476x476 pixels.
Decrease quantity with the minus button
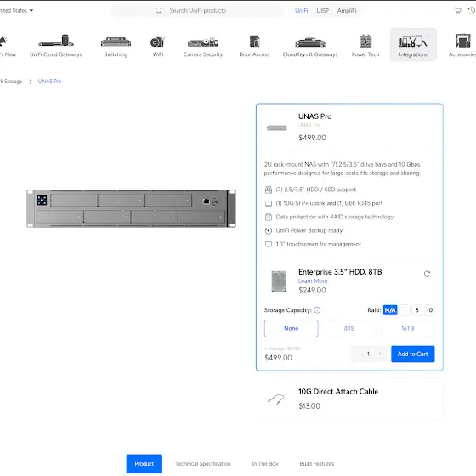pos(357,354)
